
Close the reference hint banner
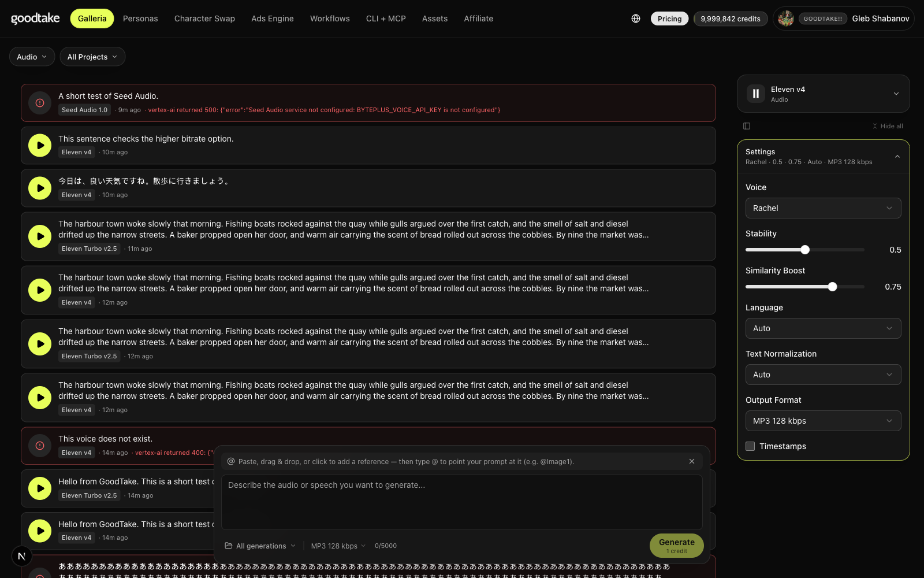(692, 461)
